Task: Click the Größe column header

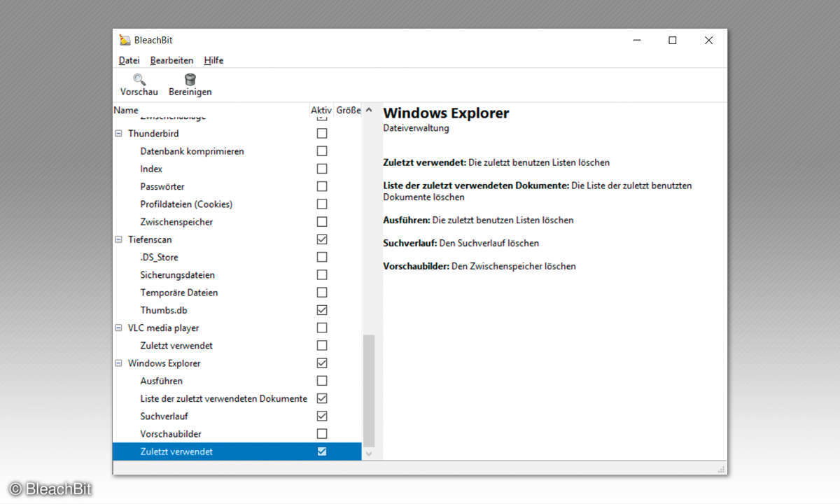Action: (x=348, y=110)
